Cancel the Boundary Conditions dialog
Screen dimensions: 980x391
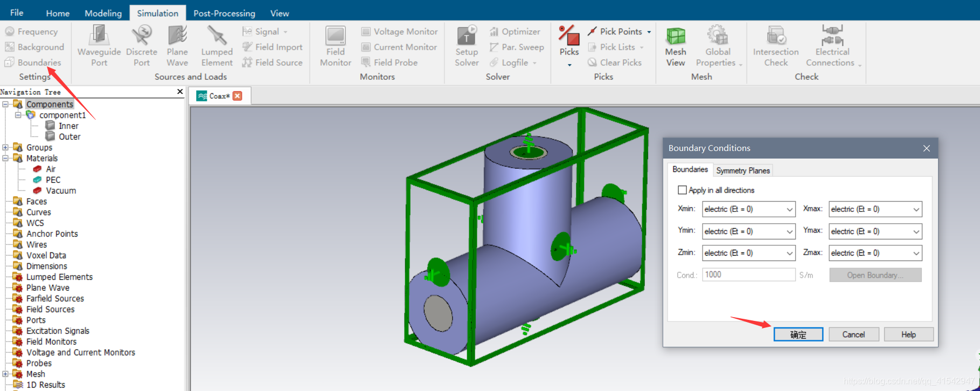pos(854,334)
